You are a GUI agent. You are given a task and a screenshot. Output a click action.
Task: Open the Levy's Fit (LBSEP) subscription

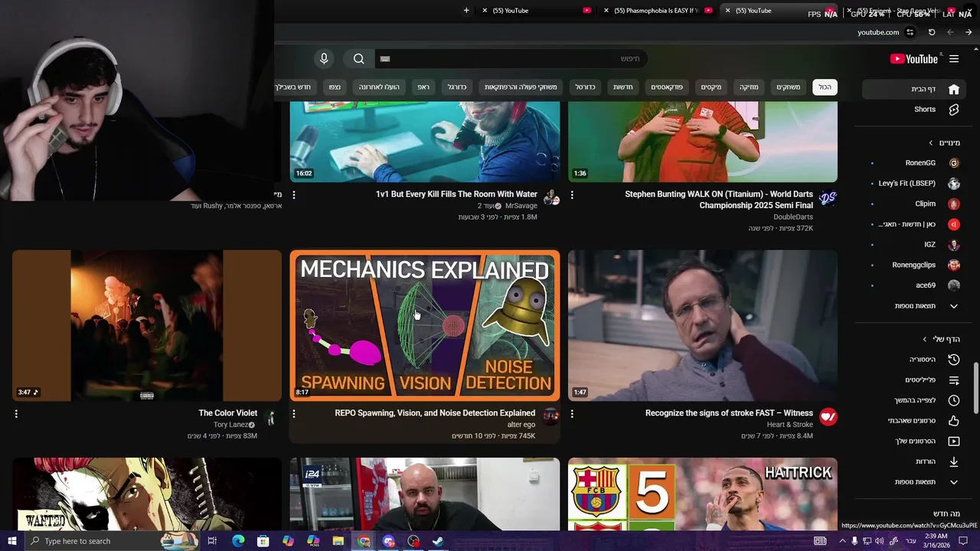point(913,184)
